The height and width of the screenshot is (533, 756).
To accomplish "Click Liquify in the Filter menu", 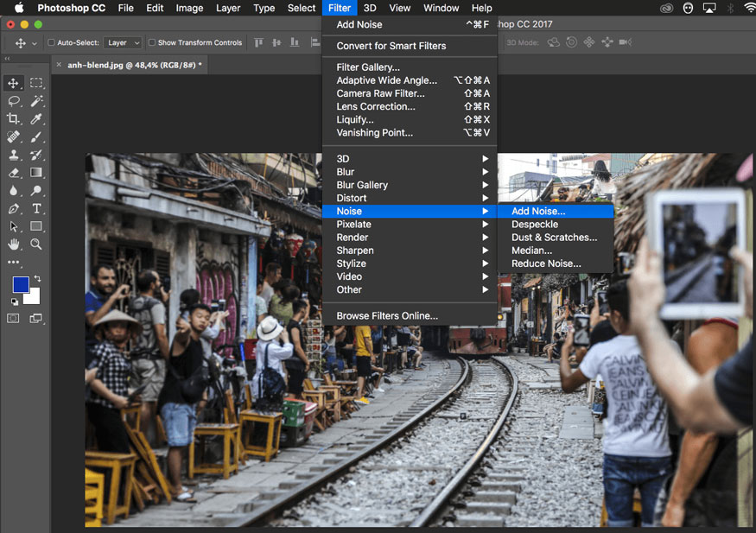I will click(x=355, y=119).
